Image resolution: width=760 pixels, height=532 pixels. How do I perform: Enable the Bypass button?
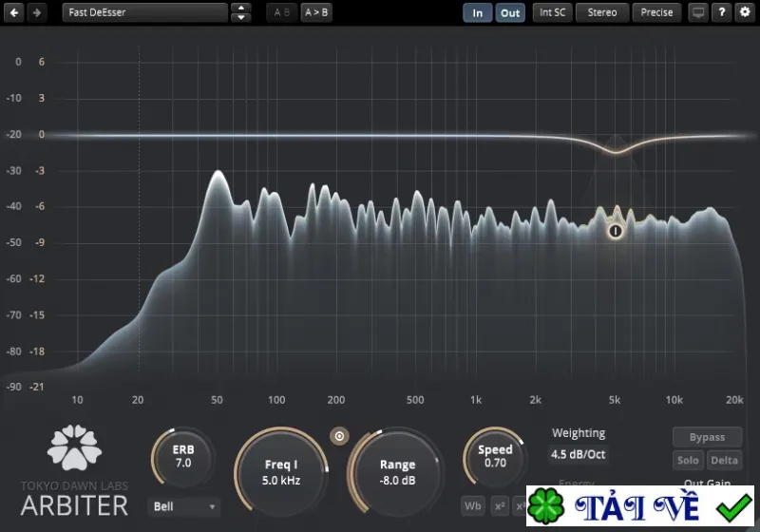click(x=707, y=437)
